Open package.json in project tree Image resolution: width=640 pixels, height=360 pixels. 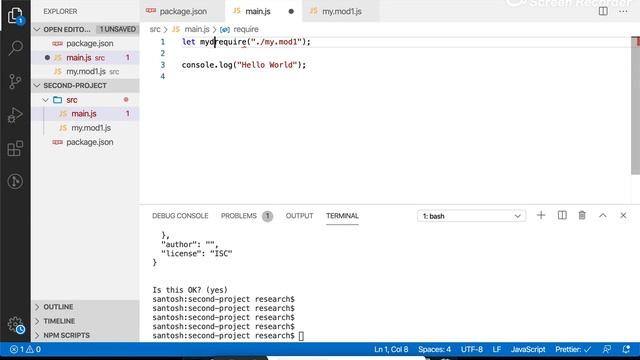point(85,142)
